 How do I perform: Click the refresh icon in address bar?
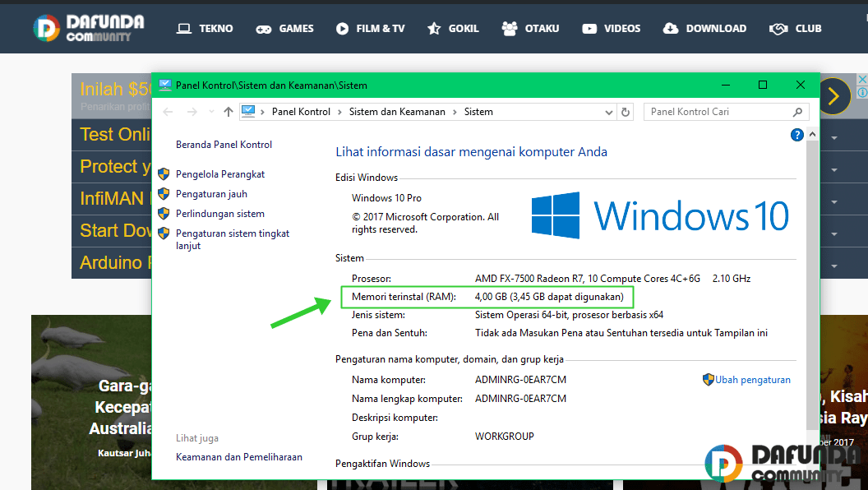click(626, 112)
